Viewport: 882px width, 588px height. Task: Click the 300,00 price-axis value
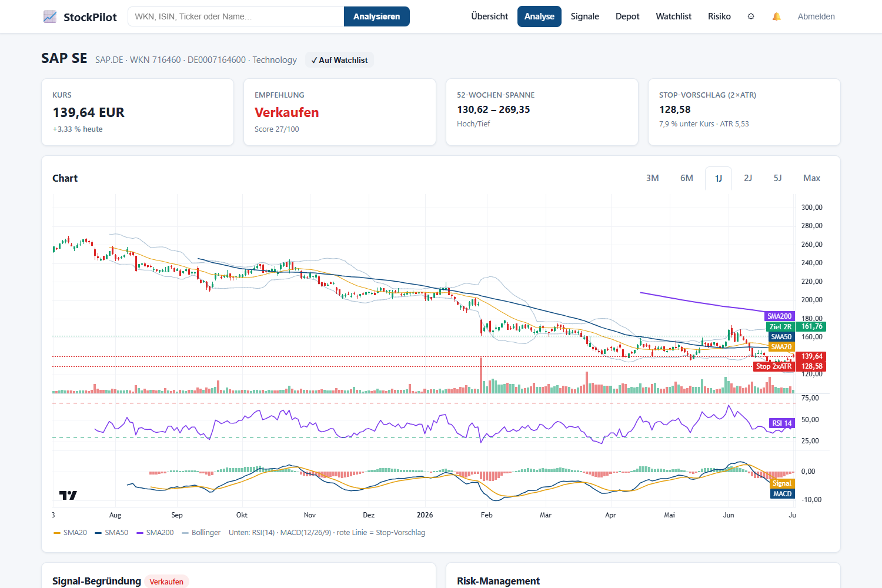coord(812,208)
